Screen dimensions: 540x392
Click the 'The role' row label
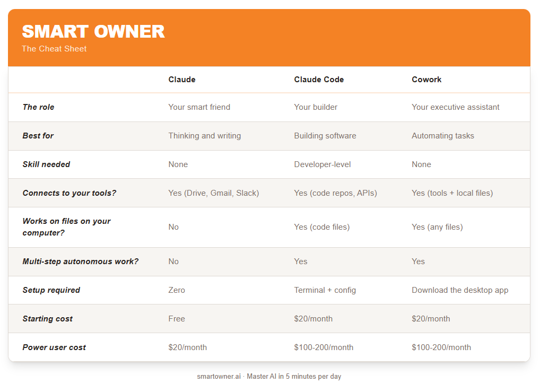pyautogui.click(x=38, y=107)
